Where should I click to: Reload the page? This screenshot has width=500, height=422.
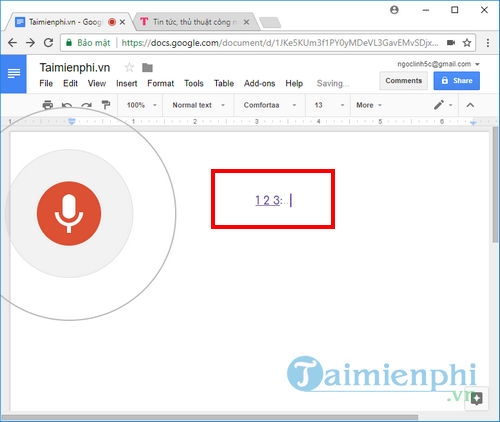[49, 43]
